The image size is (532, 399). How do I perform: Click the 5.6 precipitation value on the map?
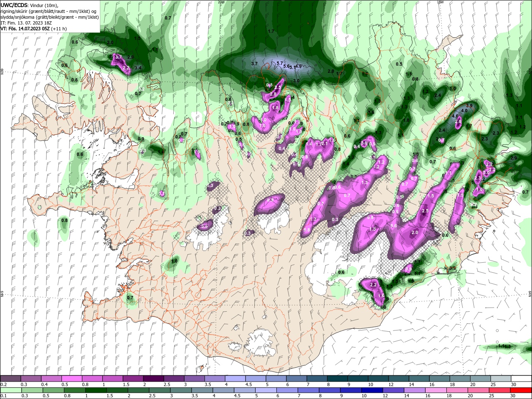(x=286, y=66)
